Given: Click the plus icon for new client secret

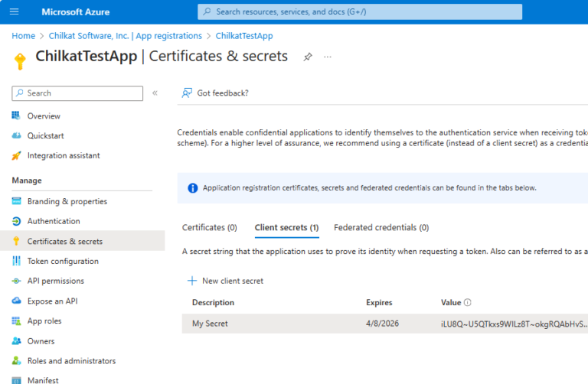Looking at the screenshot, I should tap(192, 281).
